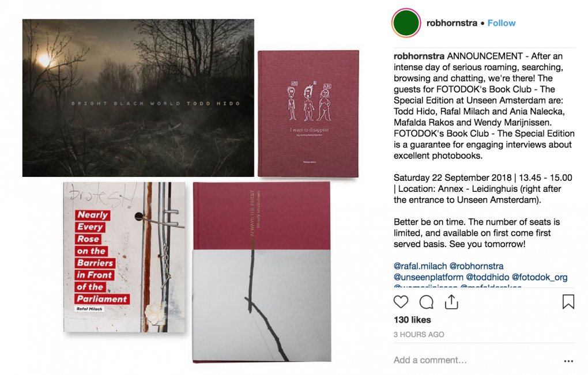Like the post with the heart icon
588x375 pixels.
click(401, 302)
